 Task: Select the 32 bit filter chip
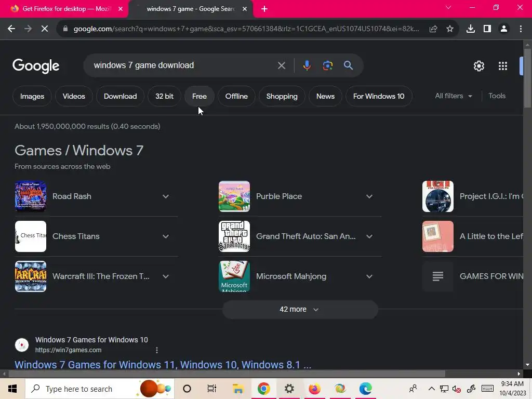click(x=164, y=96)
